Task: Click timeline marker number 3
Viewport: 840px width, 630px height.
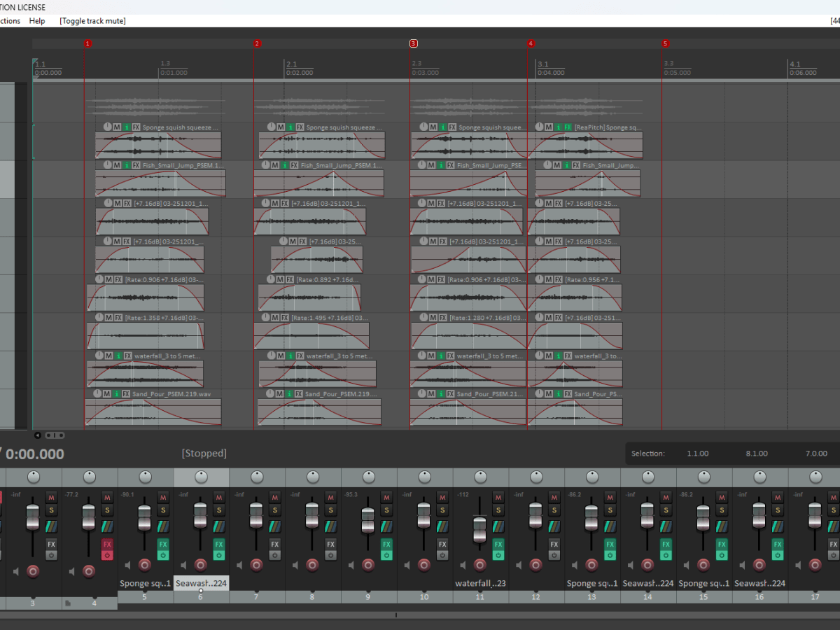Action: point(413,43)
